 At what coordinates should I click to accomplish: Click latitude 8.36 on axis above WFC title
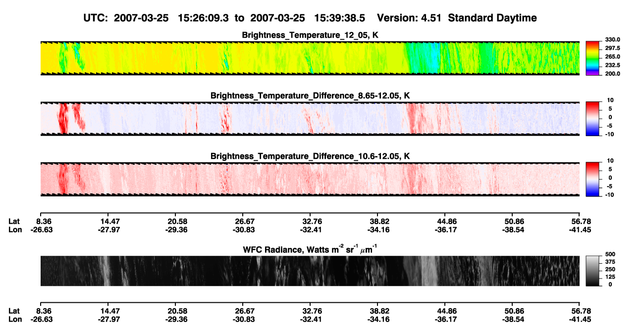[45, 221]
